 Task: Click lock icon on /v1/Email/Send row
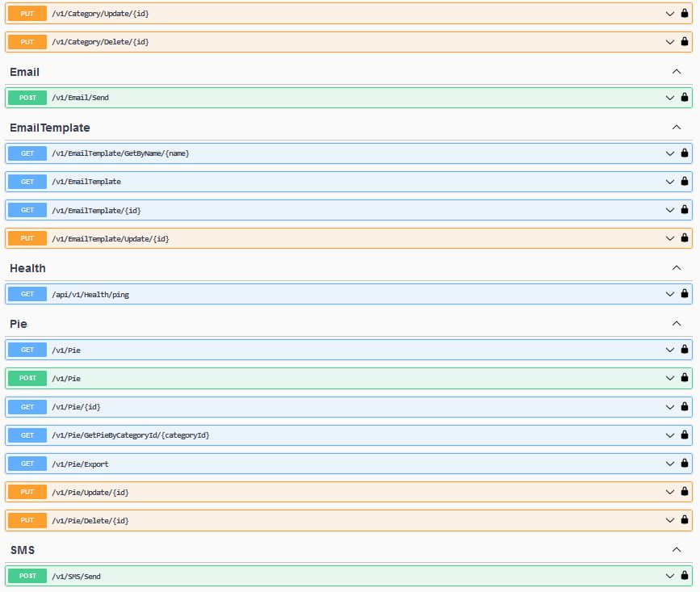685,98
